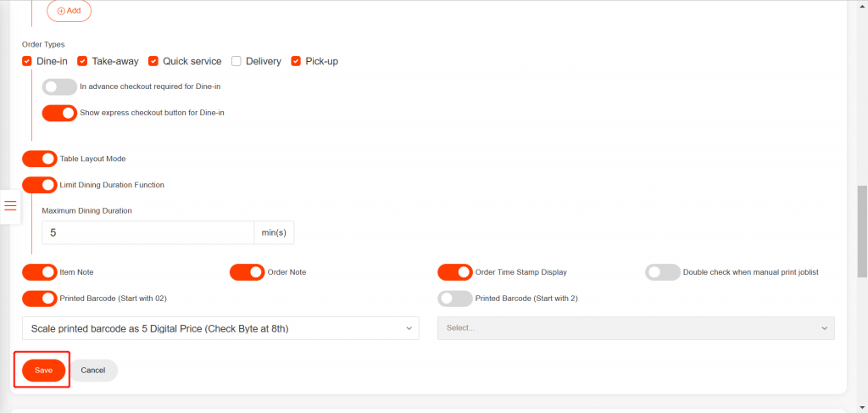This screenshot has width=868, height=413.
Task: Click the Cancel button
Action: (93, 371)
